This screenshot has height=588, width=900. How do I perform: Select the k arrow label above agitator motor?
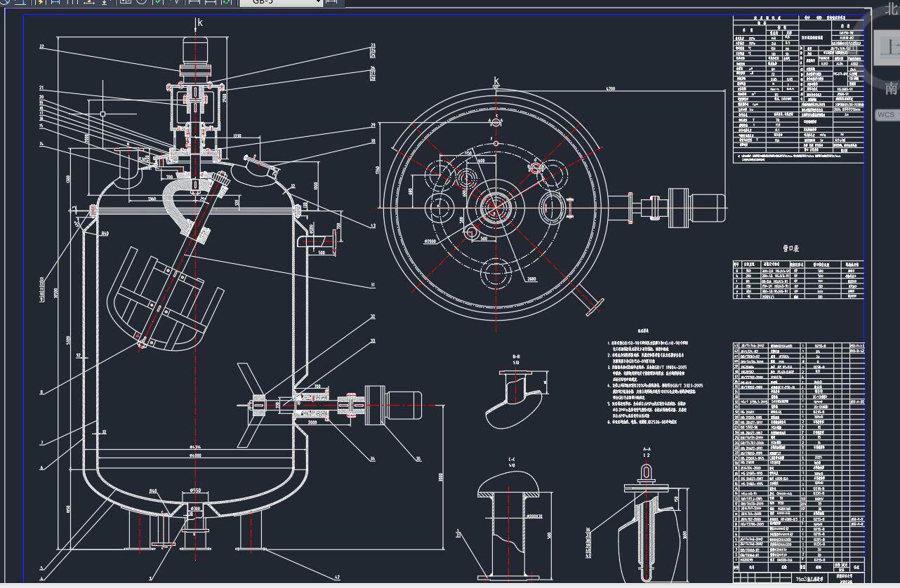coord(200,22)
